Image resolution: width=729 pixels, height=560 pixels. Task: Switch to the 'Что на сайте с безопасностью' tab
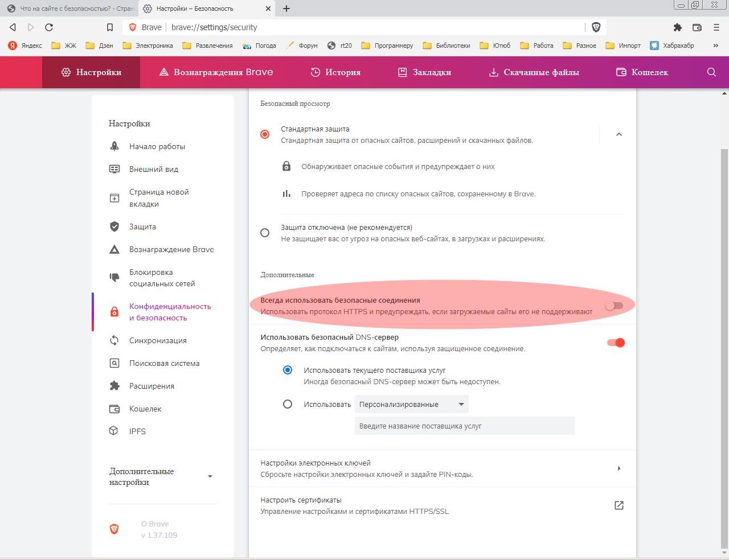coord(71,9)
